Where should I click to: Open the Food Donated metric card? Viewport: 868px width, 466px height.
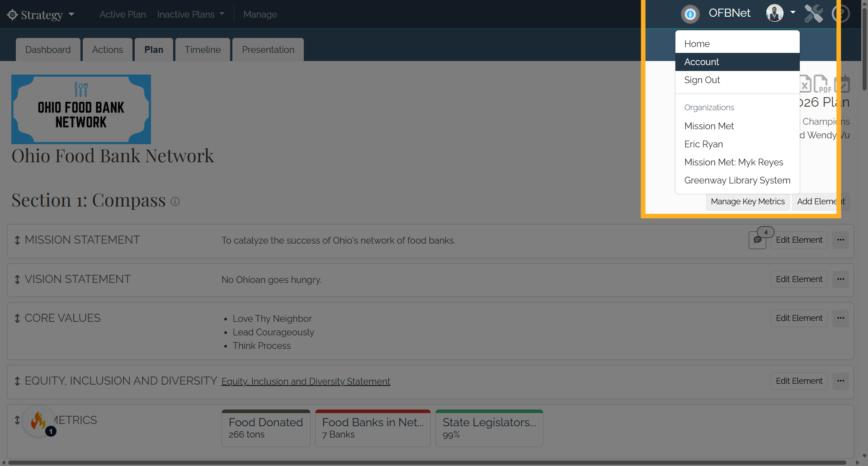[266, 428]
